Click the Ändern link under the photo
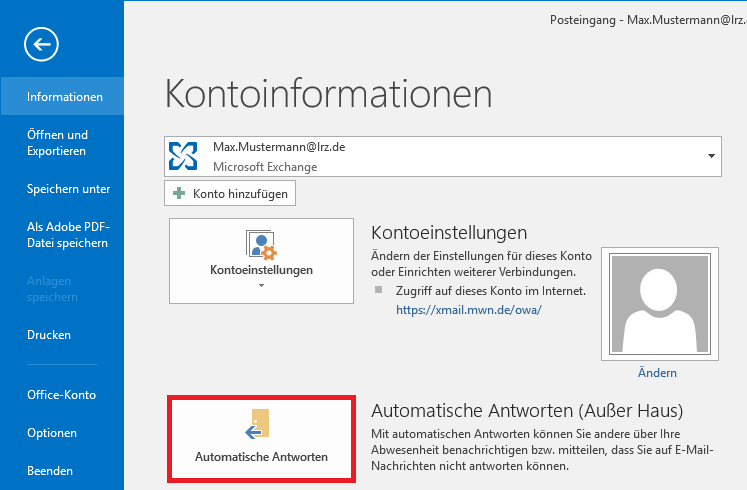 click(656, 373)
